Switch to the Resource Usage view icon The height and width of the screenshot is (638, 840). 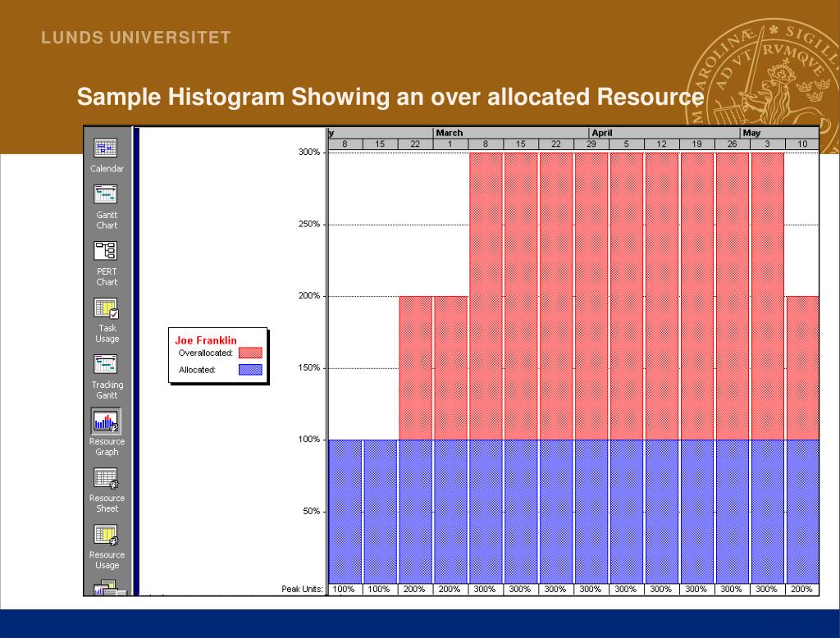tap(106, 535)
